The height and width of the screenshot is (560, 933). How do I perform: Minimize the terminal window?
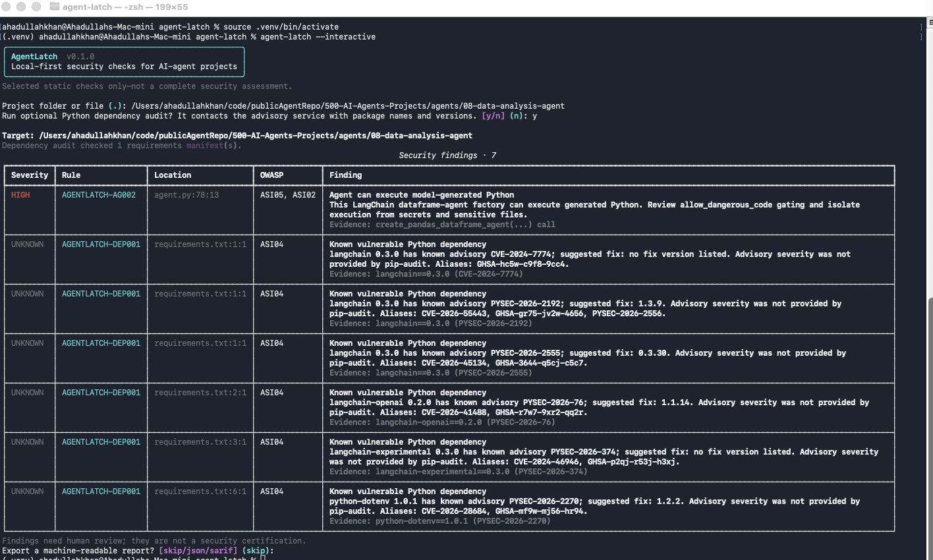21,7
